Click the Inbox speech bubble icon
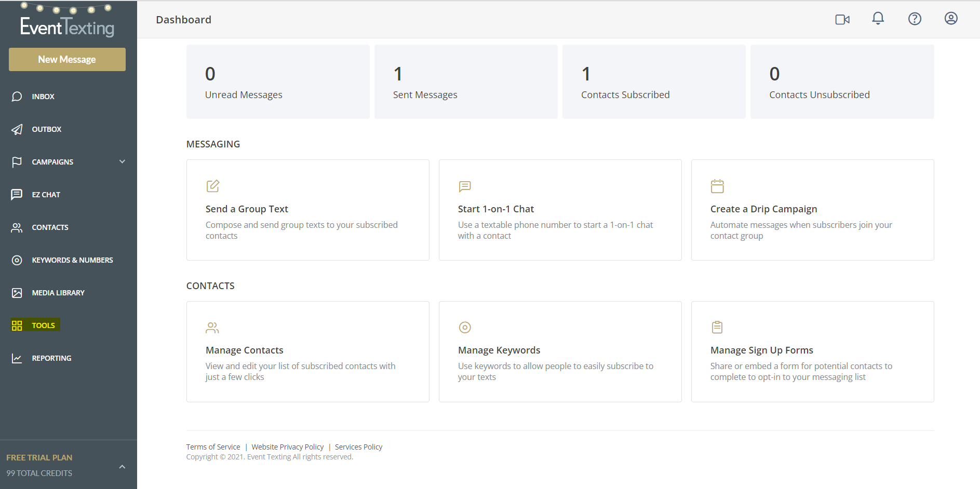980x489 pixels. pyautogui.click(x=17, y=97)
